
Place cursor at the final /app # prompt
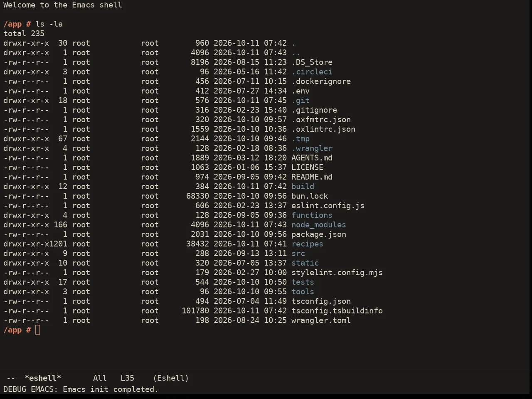pyautogui.click(x=37, y=330)
